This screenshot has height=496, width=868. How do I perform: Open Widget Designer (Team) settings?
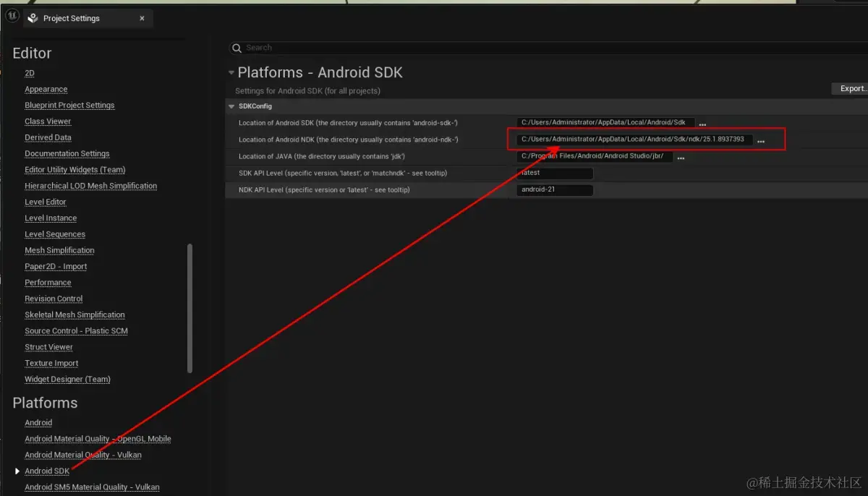point(67,380)
